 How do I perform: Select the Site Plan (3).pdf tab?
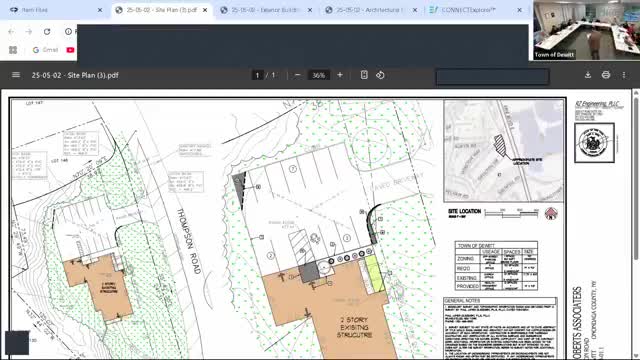point(162,10)
